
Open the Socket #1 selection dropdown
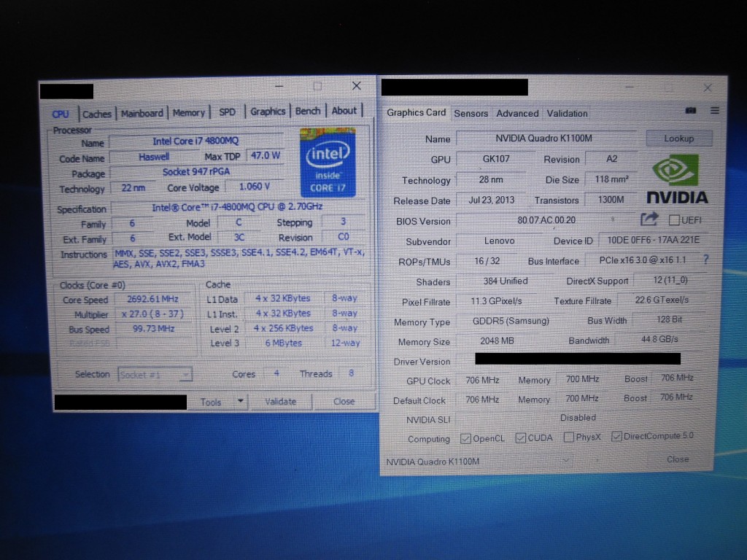[155, 375]
